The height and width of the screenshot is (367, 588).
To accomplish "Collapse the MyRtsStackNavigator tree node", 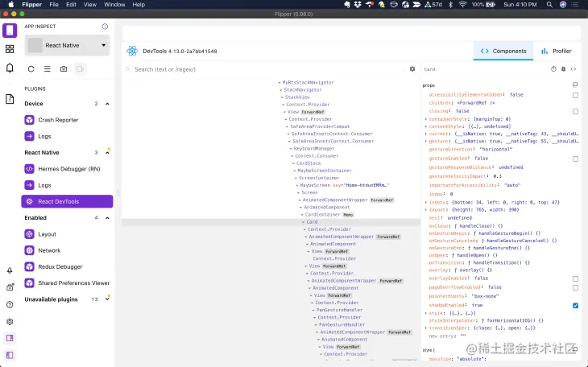I will 280,82.
